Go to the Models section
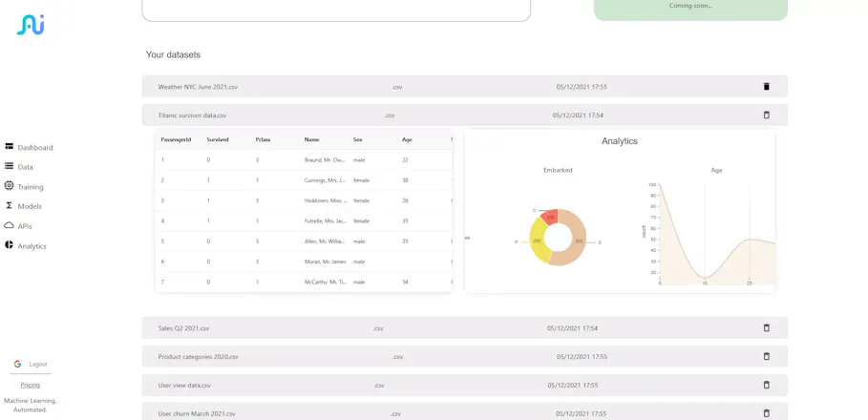Screen dimensions: 868x420 click(30, 206)
